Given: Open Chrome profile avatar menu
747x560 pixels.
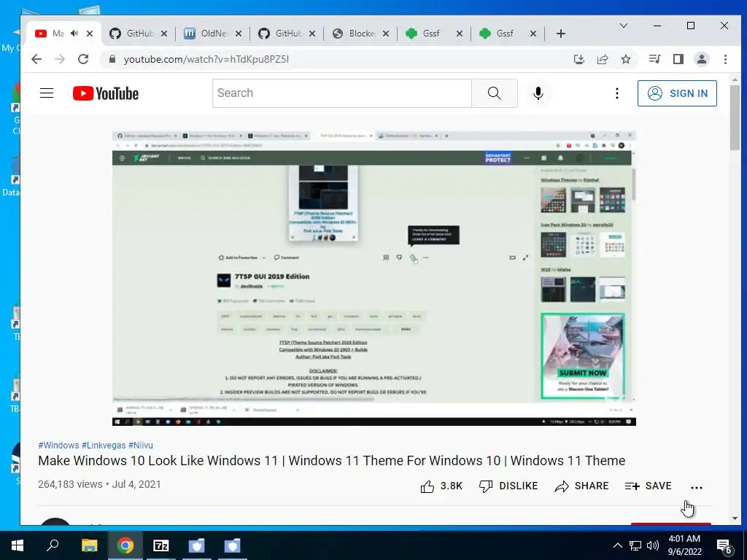Looking at the screenshot, I should (702, 59).
